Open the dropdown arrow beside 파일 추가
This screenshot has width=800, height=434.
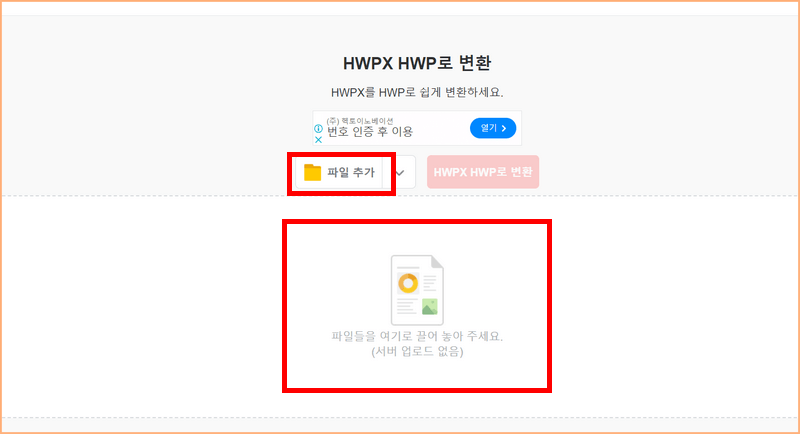pyautogui.click(x=399, y=172)
